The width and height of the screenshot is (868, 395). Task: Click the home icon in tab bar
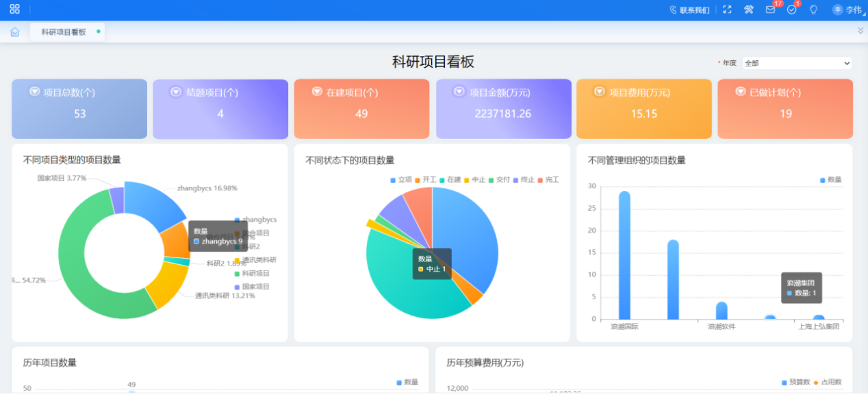[x=15, y=32]
